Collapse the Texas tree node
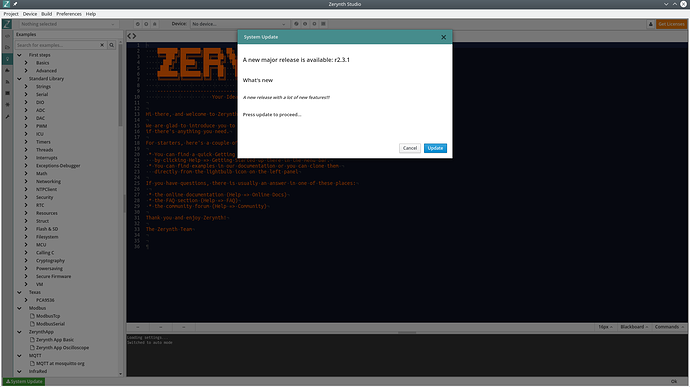This screenshot has height=387, width=690. pyautogui.click(x=19, y=292)
